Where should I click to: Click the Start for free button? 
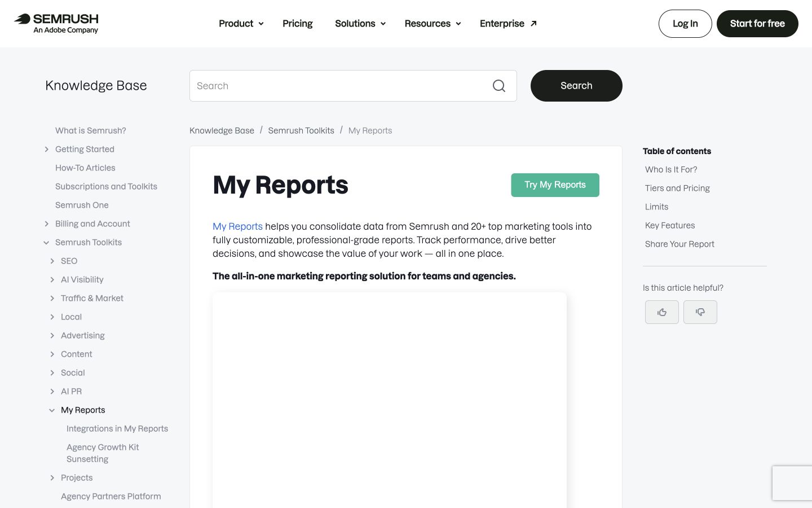click(757, 24)
